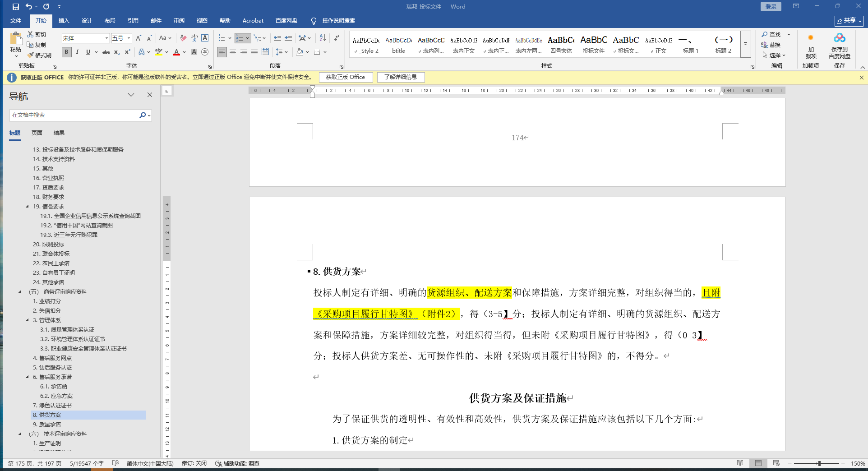Click the 获取正版 Office button
The image size is (868, 471).
click(x=346, y=77)
